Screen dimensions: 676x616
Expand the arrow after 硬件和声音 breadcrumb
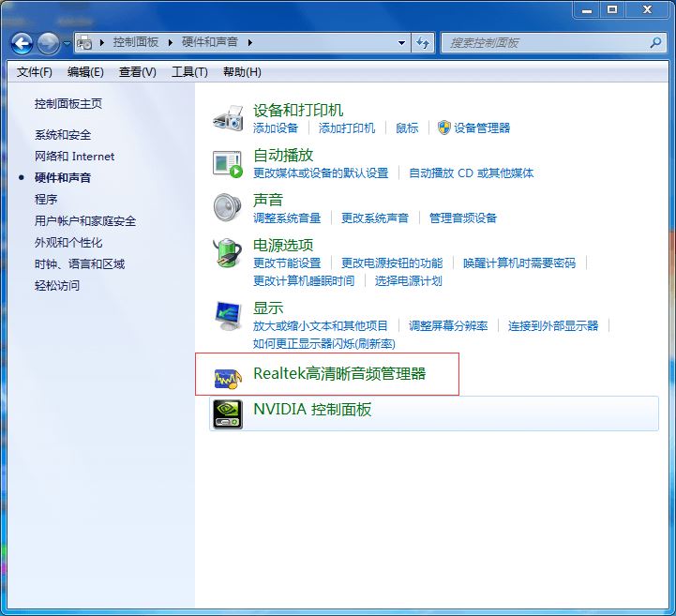pyautogui.click(x=249, y=43)
